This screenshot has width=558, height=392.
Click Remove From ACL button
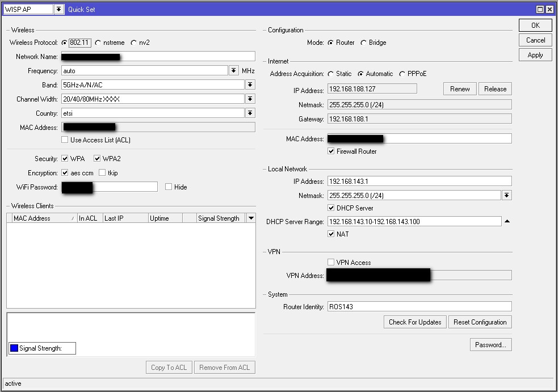[225, 368]
